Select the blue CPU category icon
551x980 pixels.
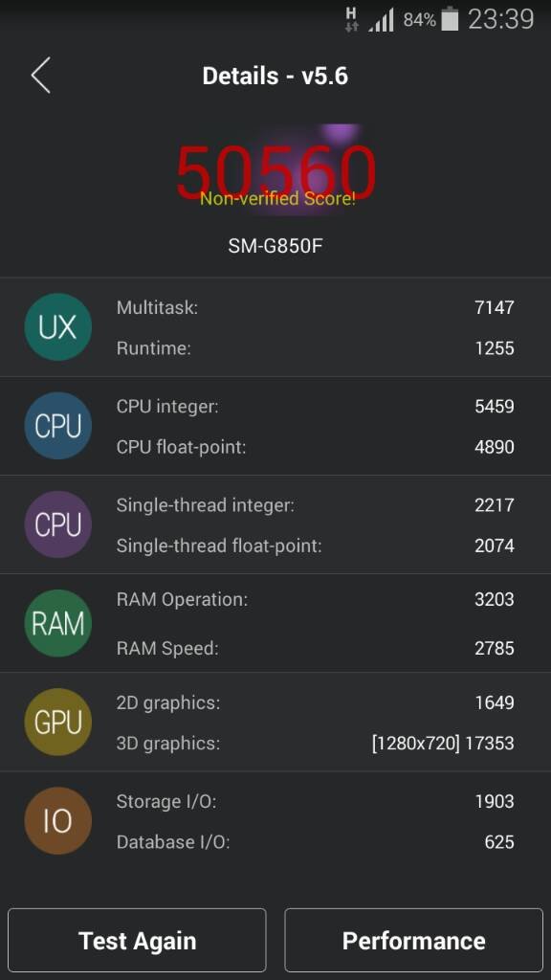58,426
